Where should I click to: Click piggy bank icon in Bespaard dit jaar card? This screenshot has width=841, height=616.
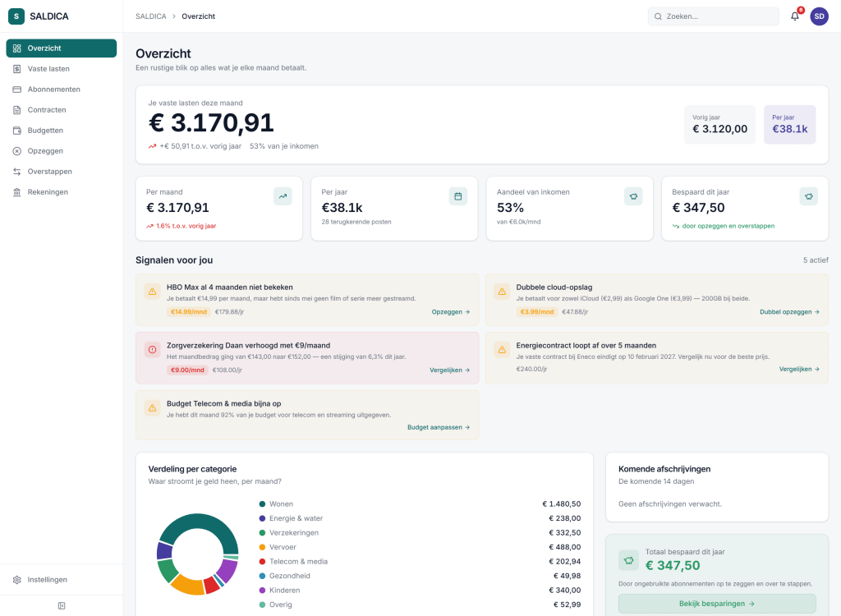click(x=809, y=196)
